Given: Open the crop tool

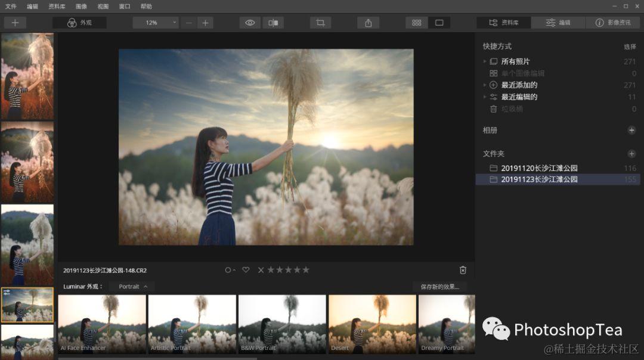Looking at the screenshot, I should coord(320,23).
